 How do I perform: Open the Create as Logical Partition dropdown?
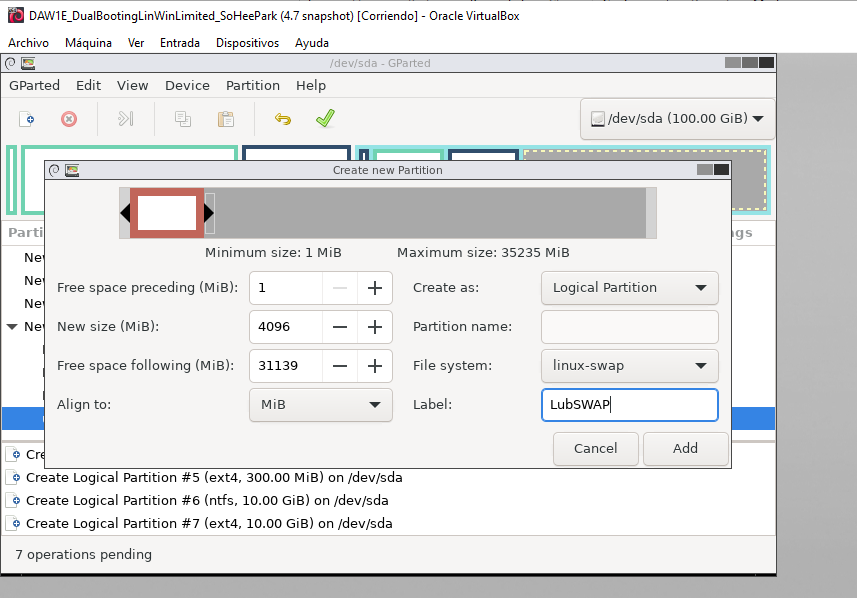pos(630,288)
